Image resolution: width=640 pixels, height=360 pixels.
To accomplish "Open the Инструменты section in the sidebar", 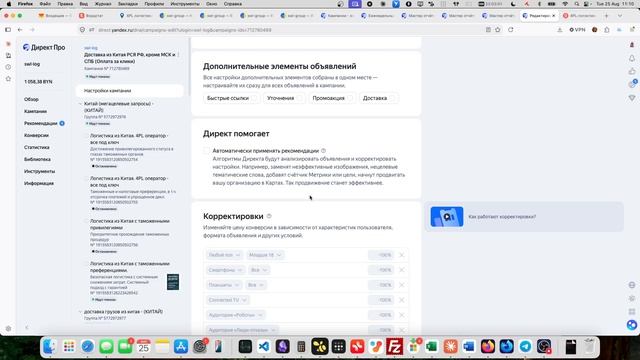I will point(39,171).
